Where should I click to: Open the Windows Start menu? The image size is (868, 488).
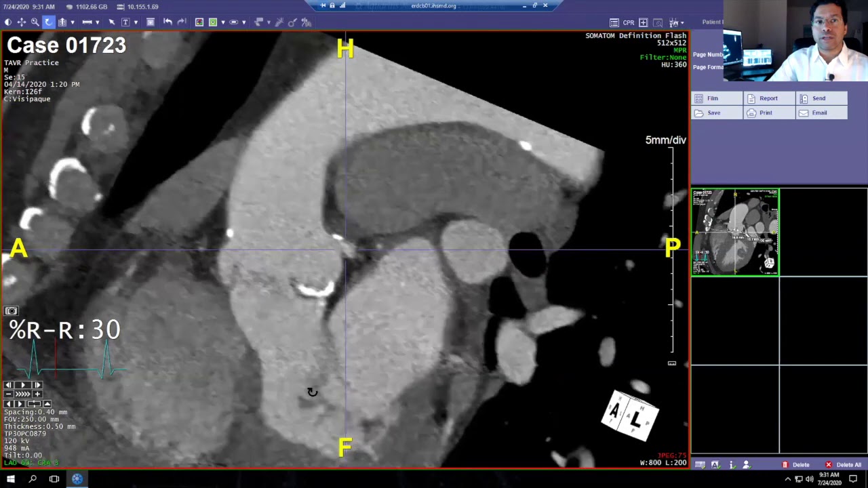pos(10,479)
